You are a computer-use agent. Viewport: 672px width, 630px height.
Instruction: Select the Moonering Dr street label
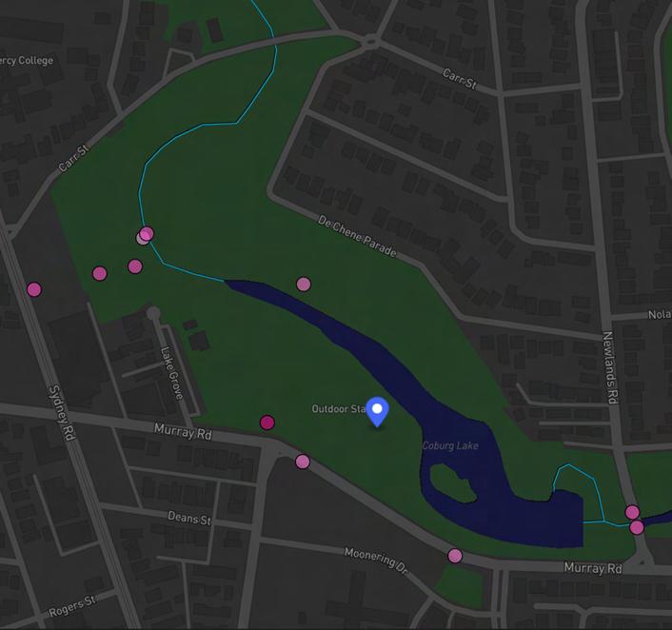(376, 561)
